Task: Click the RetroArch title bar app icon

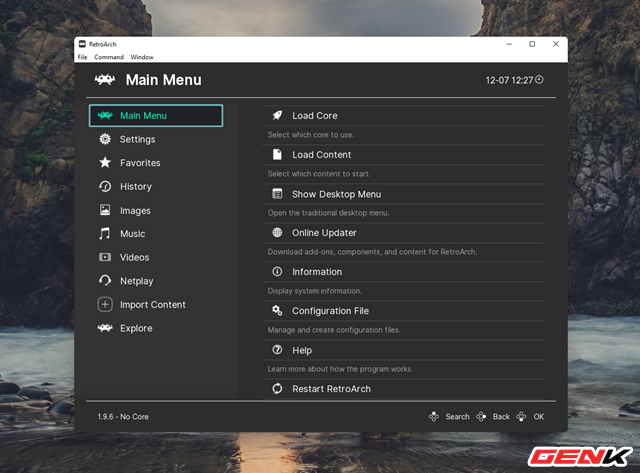Action: click(x=82, y=44)
